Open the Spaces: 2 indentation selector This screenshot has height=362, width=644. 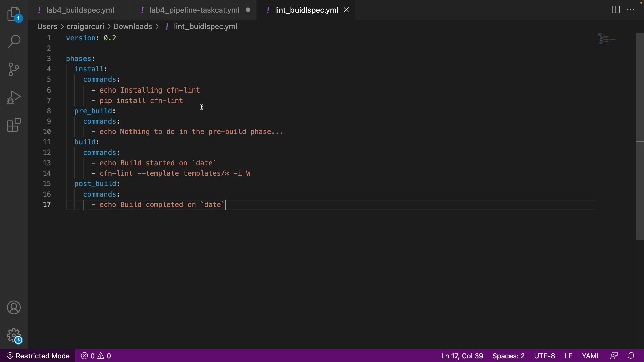tap(508, 356)
